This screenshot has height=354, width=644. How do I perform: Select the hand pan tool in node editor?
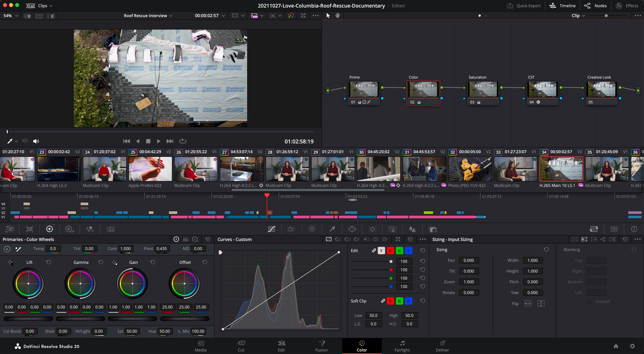(x=337, y=15)
